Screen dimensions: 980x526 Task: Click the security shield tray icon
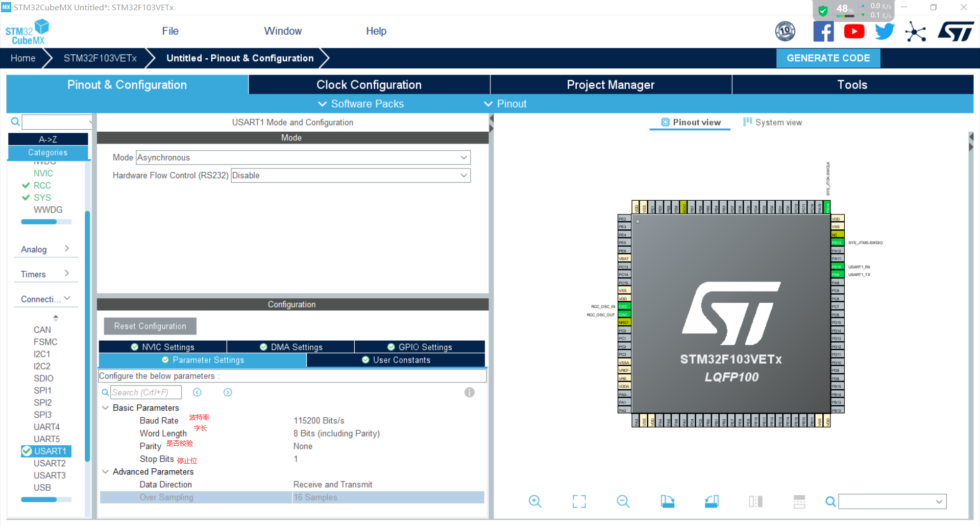(823, 11)
